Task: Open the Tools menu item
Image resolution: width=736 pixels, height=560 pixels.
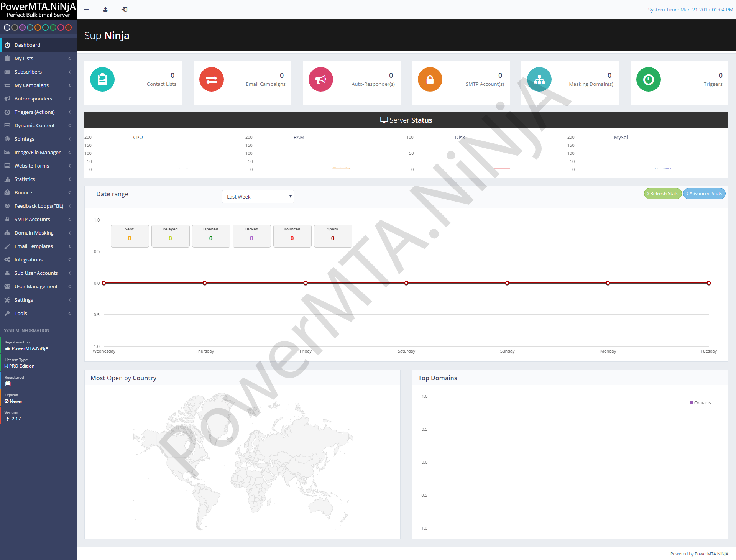Action: (x=38, y=313)
